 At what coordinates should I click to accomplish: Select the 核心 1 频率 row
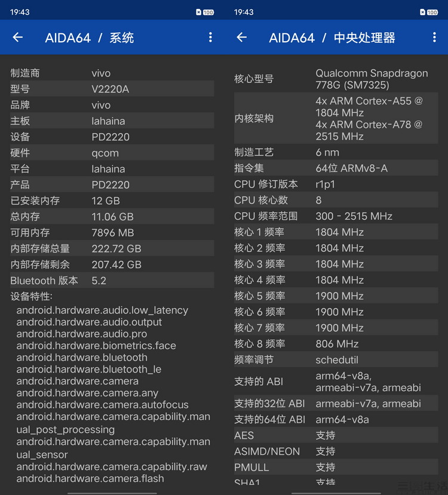[x=336, y=232]
